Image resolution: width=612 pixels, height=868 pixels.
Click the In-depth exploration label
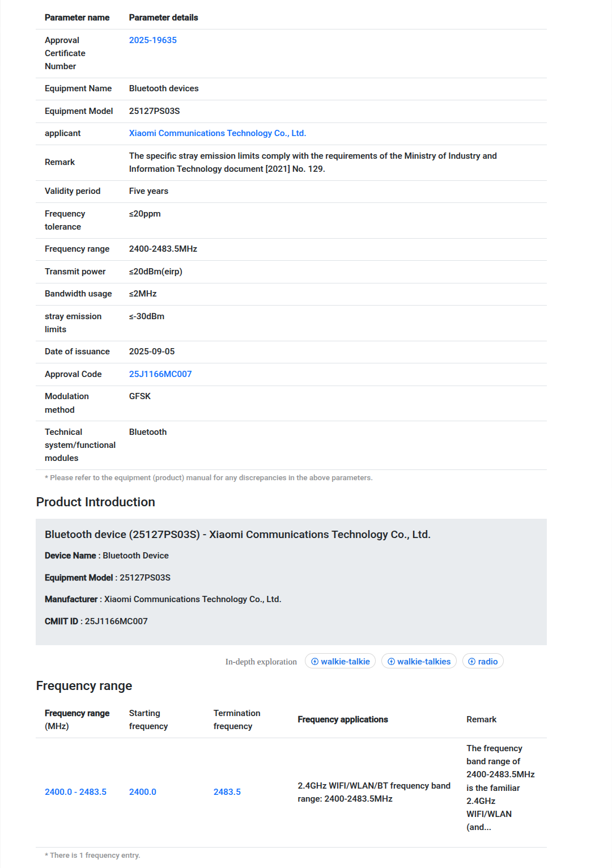pyautogui.click(x=261, y=662)
